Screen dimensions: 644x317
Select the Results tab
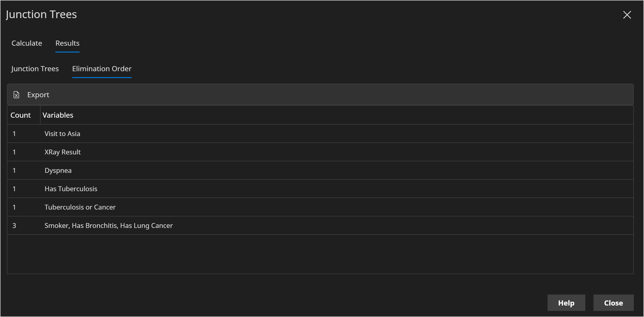(67, 43)
